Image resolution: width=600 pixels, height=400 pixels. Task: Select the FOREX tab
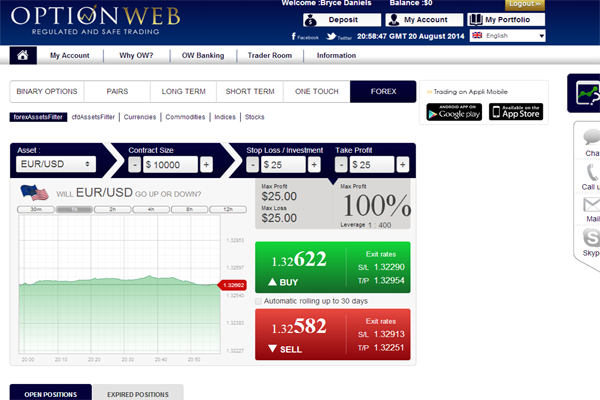tap(383, 91)
